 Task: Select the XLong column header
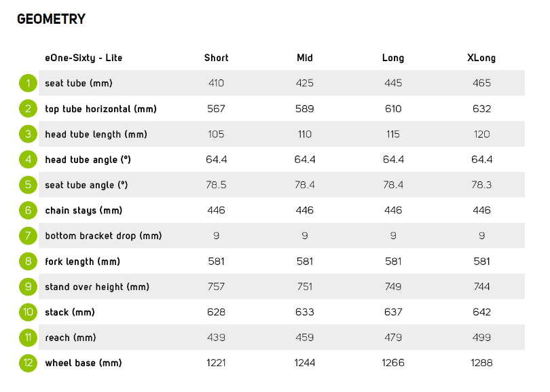481,58
